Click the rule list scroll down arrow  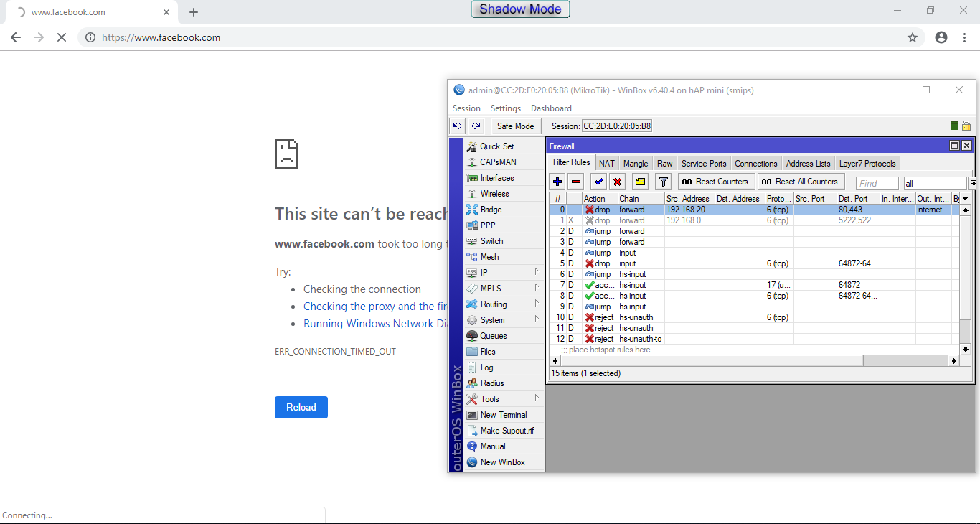966,350
